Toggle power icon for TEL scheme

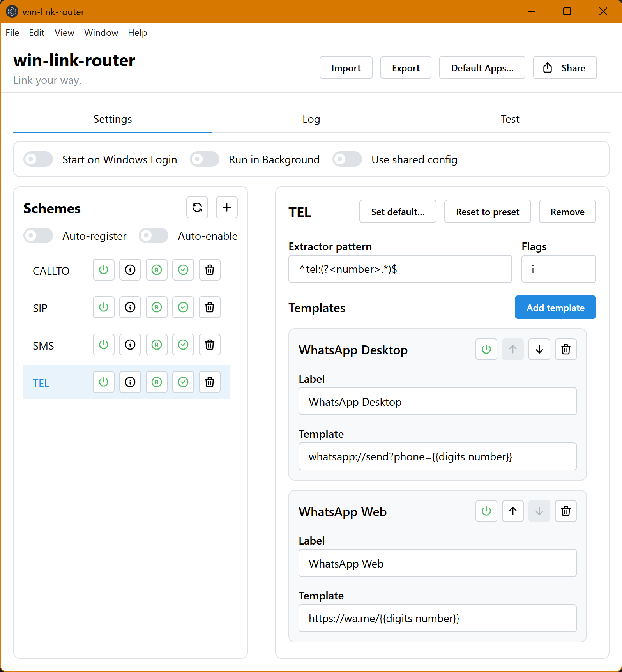[104, 382]
